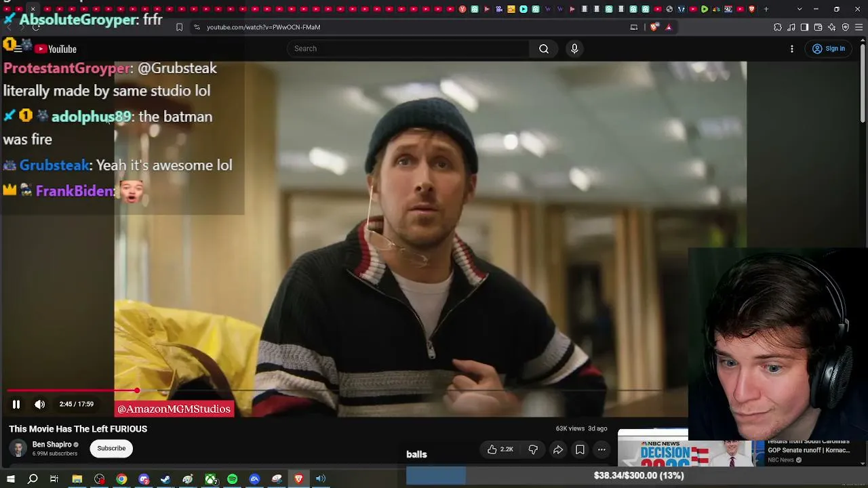Go to YouTube home via logo
This screenshot has height=488, width=868.
[x=56, y=49]
